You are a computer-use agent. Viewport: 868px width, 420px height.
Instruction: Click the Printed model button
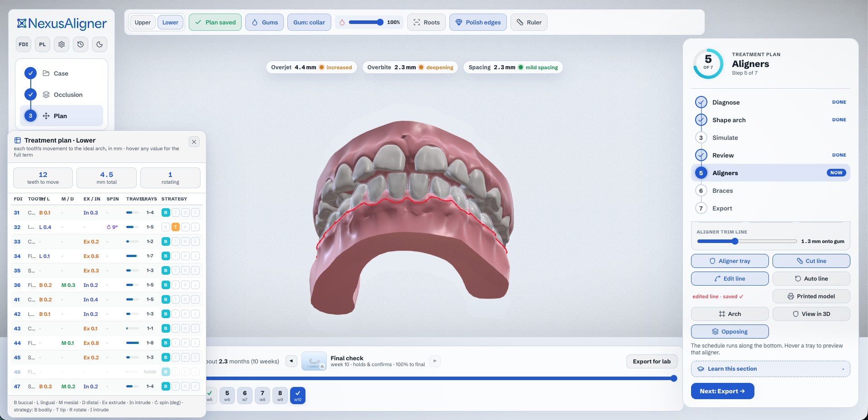(811, 296)
